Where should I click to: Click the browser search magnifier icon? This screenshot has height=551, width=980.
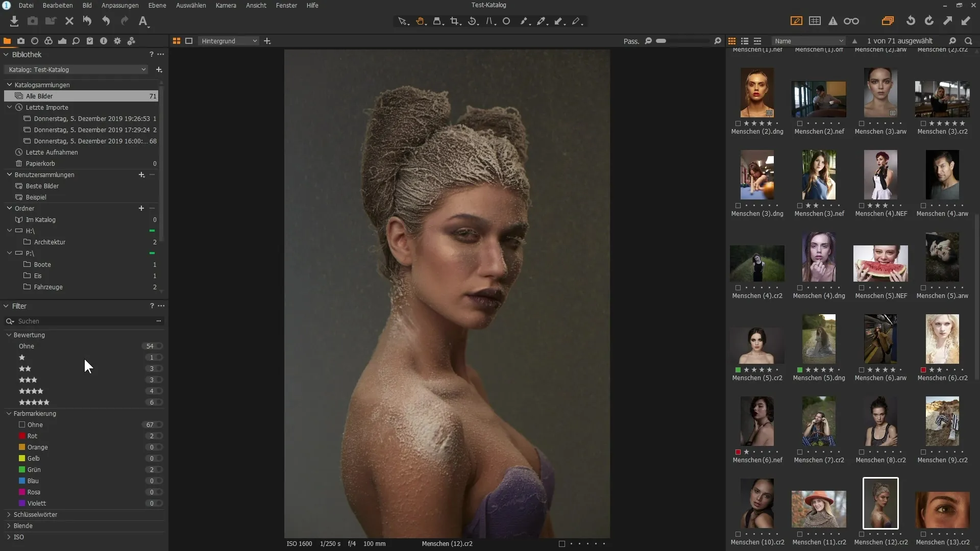point(968,41)
